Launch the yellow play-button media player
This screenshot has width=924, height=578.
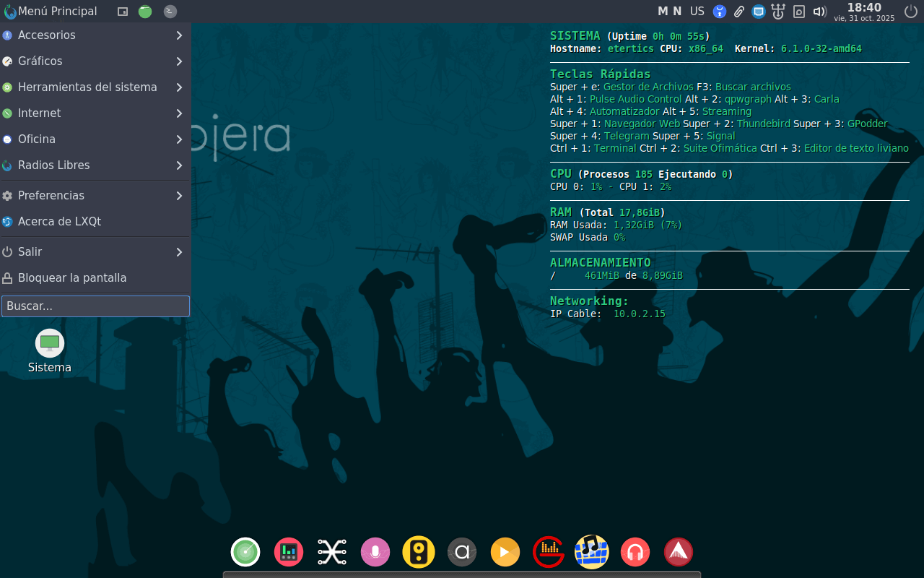505,551
